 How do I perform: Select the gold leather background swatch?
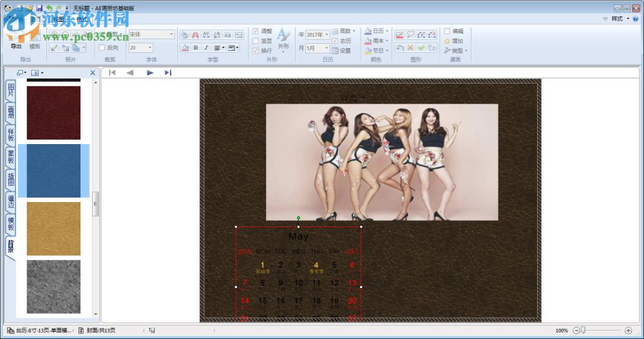pos(53,228)
